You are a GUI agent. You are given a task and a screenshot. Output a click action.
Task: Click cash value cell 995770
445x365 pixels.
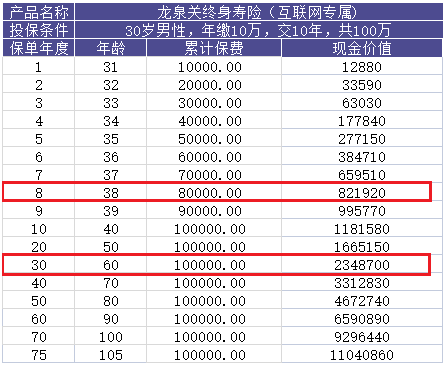coord(362,211)
